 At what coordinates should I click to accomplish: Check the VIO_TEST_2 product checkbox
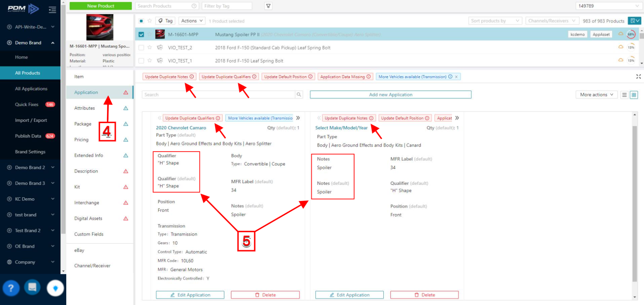pos(141,48)
